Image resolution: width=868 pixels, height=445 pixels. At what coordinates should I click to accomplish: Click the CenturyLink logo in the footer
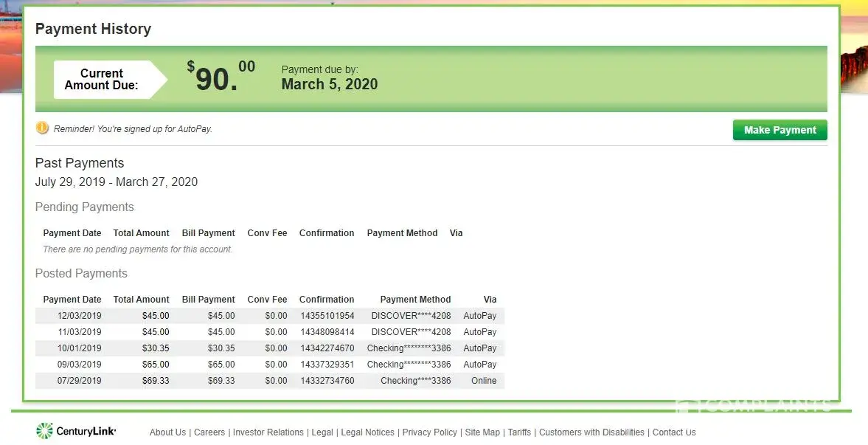[x=76, y=430]
